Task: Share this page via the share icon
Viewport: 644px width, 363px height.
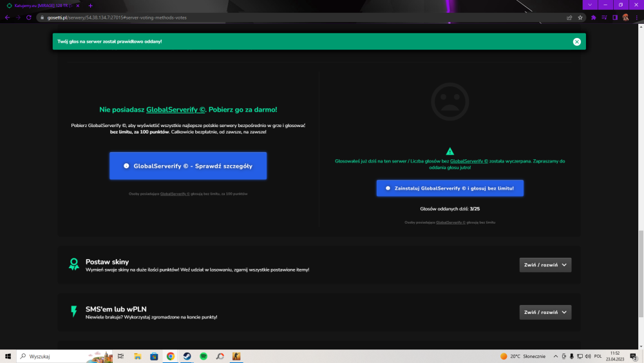Action: click(x=569, y=17)
